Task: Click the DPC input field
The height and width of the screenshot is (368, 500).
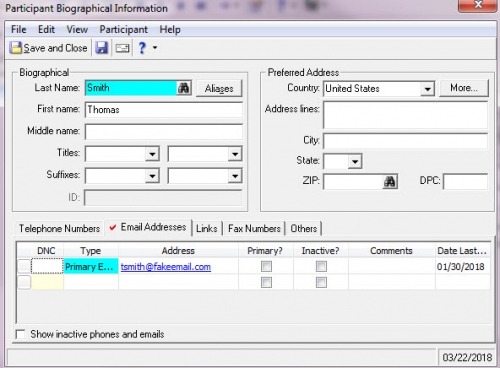Action: [x=465, y=182]
